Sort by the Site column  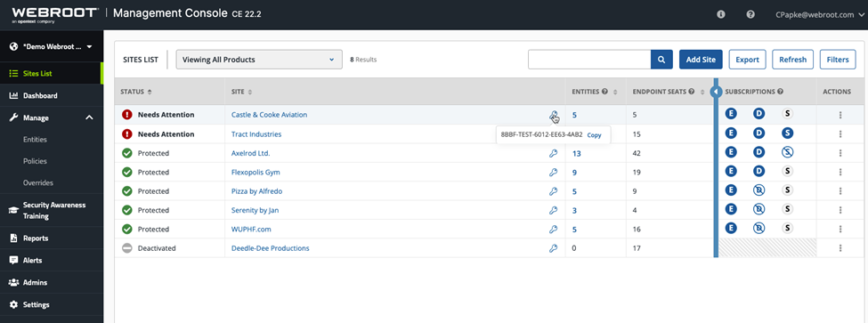pyautogui.click(x=241, y=92)
